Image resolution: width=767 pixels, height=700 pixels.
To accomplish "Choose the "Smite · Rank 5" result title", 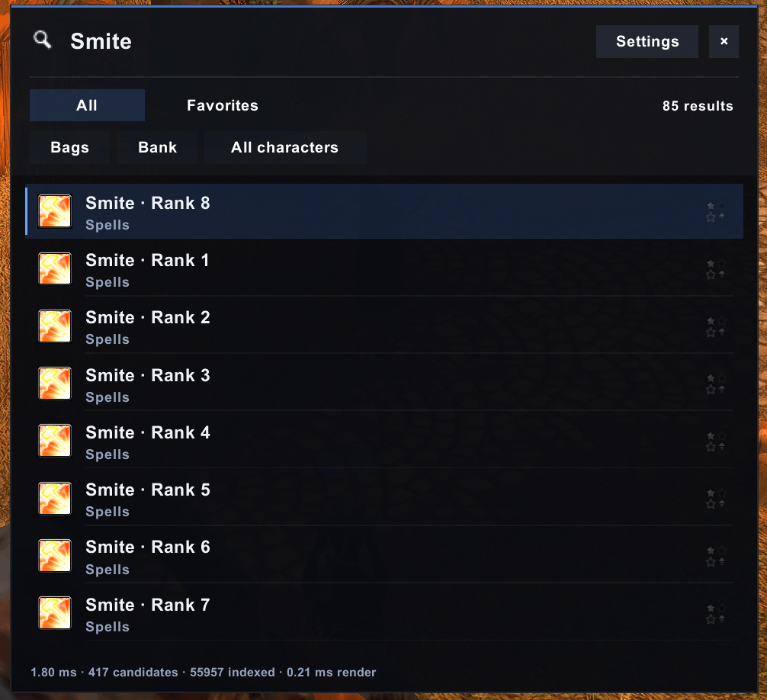I will [148, 490].
